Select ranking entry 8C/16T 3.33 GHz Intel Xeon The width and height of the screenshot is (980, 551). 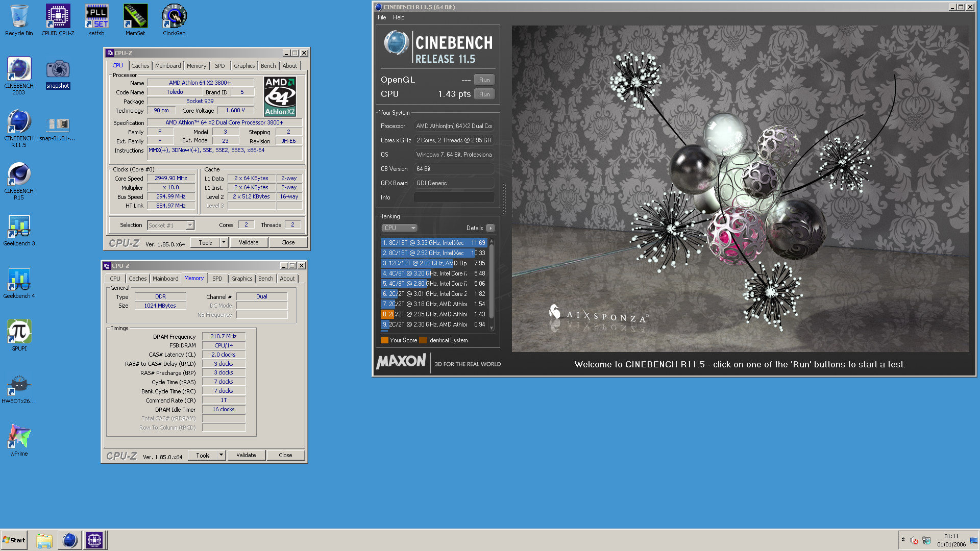434,243
